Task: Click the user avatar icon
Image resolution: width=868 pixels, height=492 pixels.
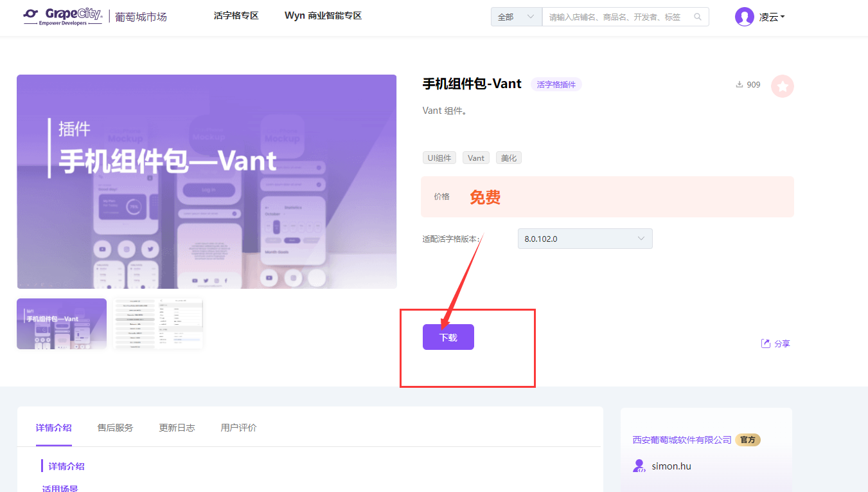Action: 744,17
